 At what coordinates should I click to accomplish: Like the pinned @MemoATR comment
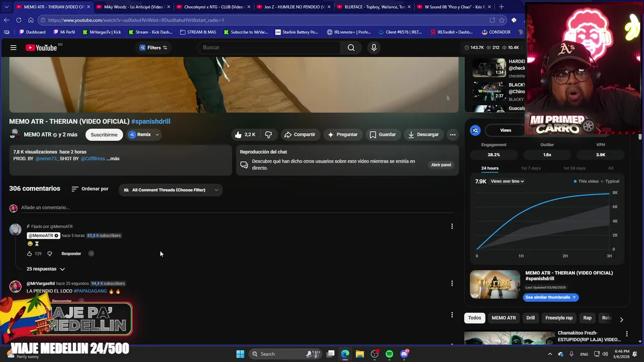tap(30, 254)
